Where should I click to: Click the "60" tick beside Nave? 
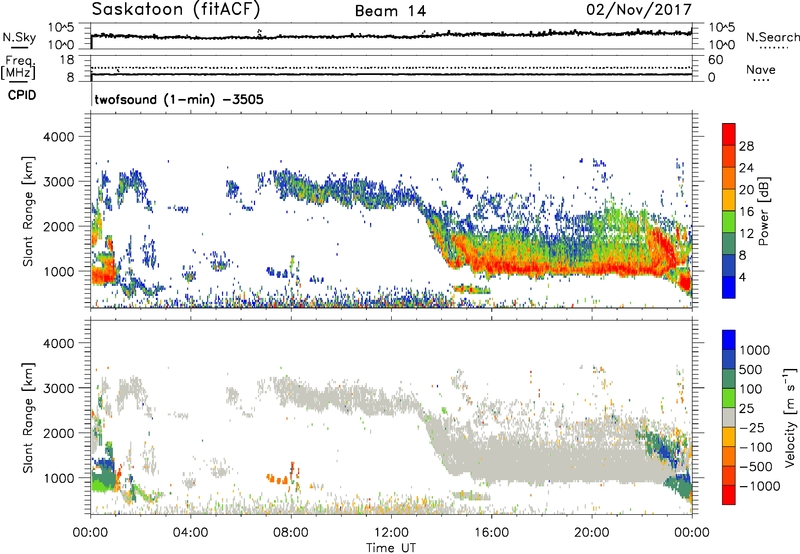point(715,60)
